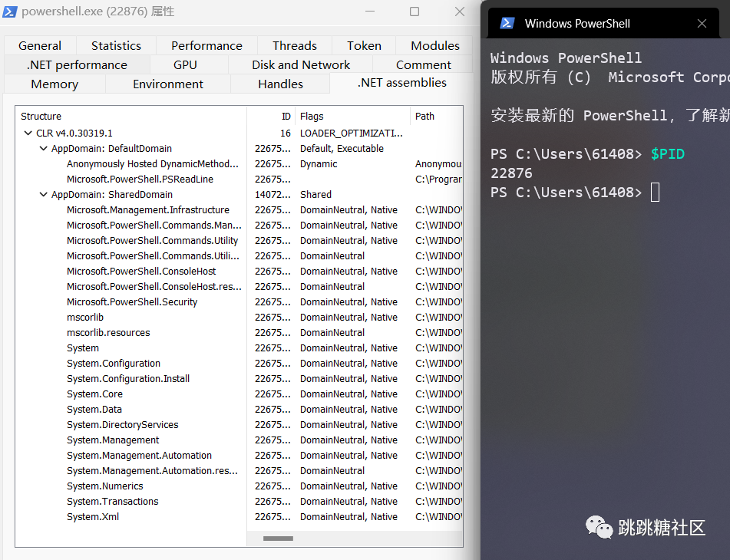
Task: Select the Microsoft.PowerShell.ConsoleHost.res... row
Action: tap(239, 286)
